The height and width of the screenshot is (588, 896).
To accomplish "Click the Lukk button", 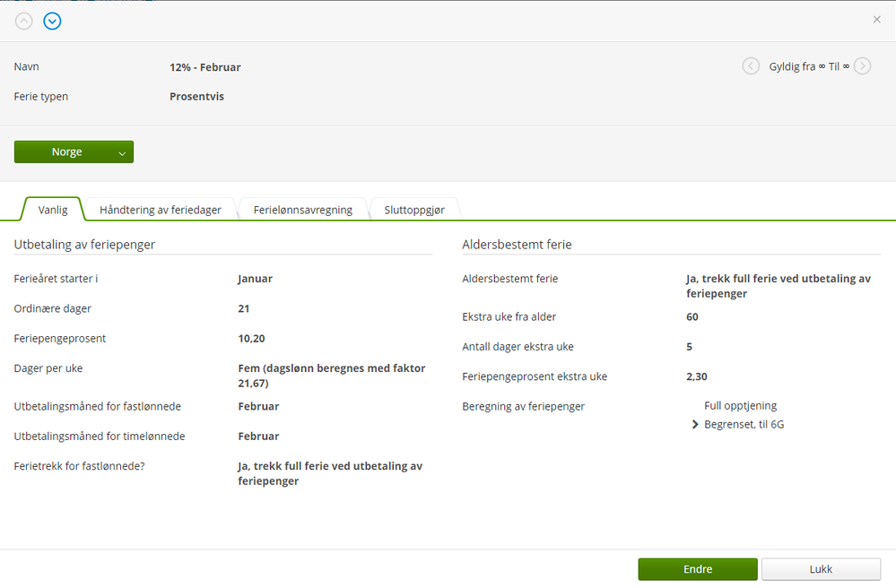I will (821, 569).
